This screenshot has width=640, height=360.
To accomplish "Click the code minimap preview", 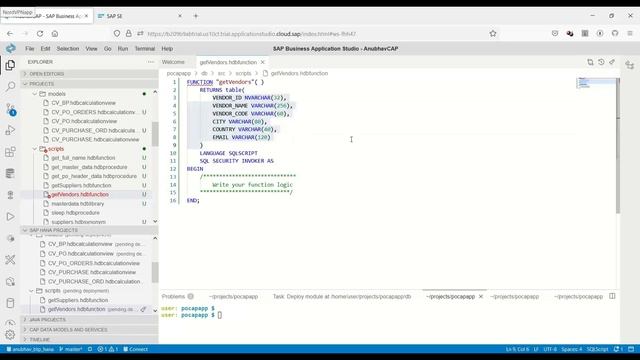I will 596,83.
